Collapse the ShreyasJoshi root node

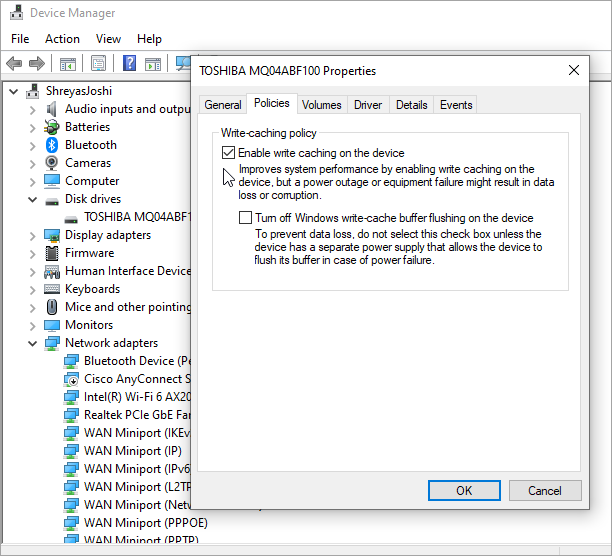click(x=14, y=92)
